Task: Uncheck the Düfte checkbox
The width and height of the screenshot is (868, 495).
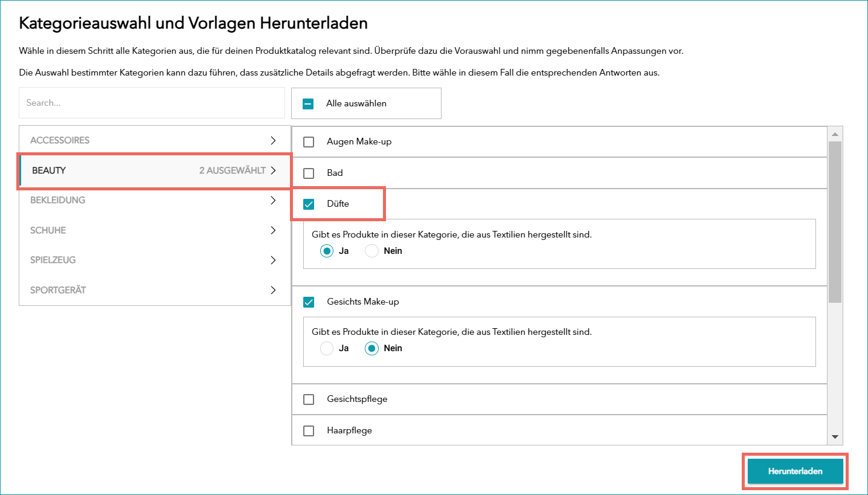Action: (x=309, y=204)
